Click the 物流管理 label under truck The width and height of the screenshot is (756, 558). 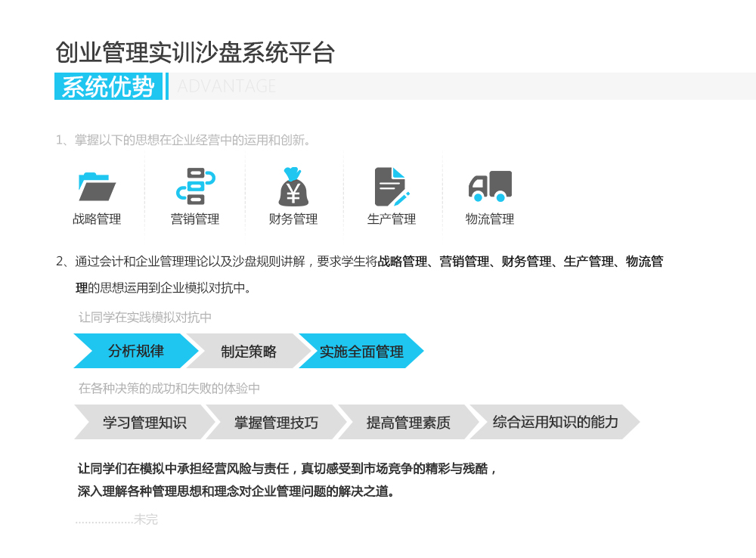(x=490, y=219)
